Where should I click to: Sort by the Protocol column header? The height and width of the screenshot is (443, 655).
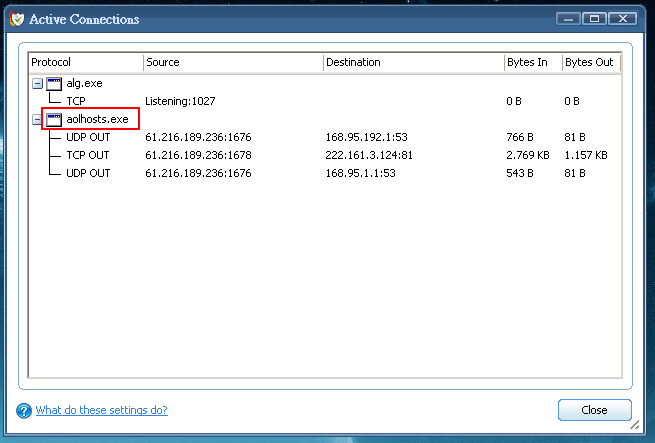[86, 62]
